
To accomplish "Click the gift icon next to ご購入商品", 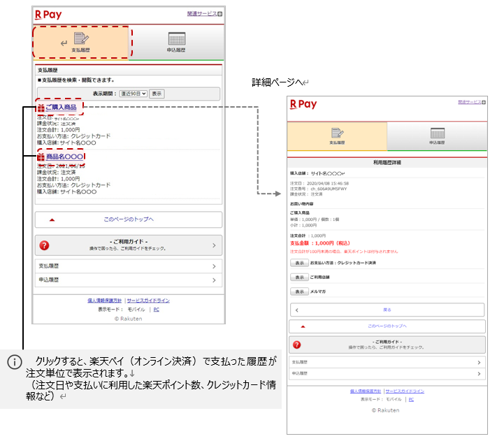I will (41, 108).
